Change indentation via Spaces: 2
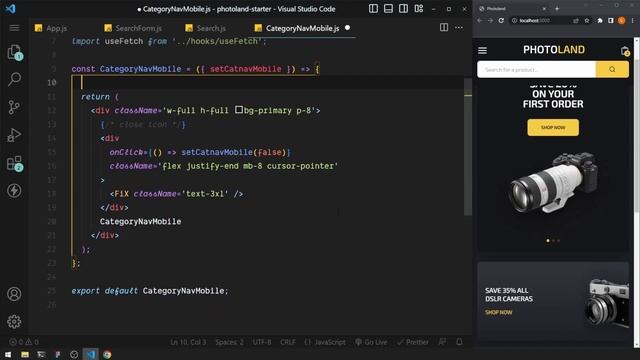Image resolution: width=640 pixels, height=360 pixels. pos(229,342)
